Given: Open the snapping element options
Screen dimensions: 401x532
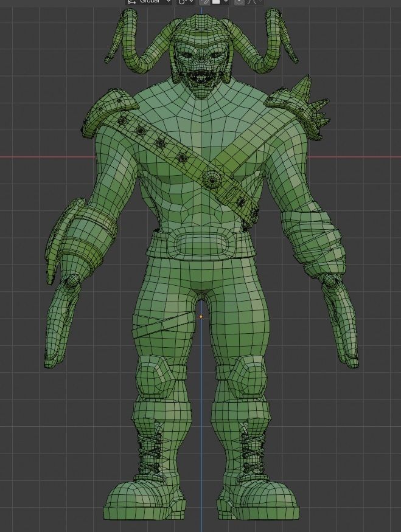Looking at the screenshot, I should coord(220,2).
